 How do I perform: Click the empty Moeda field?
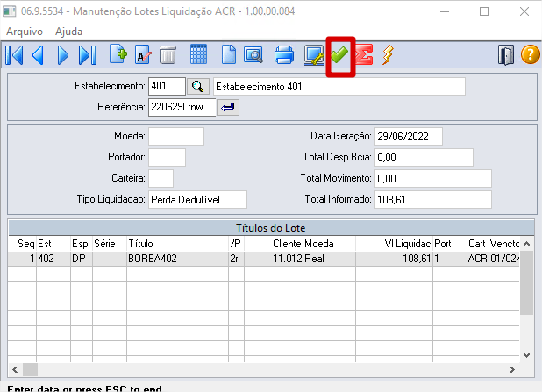point(176,136)
